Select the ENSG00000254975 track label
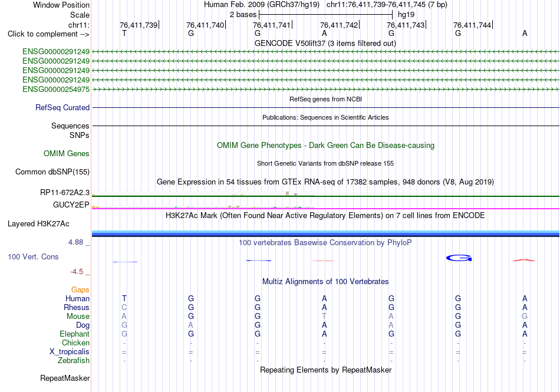Image resolution: width=560 pixels, height=392 pixels. pos(56,89)
